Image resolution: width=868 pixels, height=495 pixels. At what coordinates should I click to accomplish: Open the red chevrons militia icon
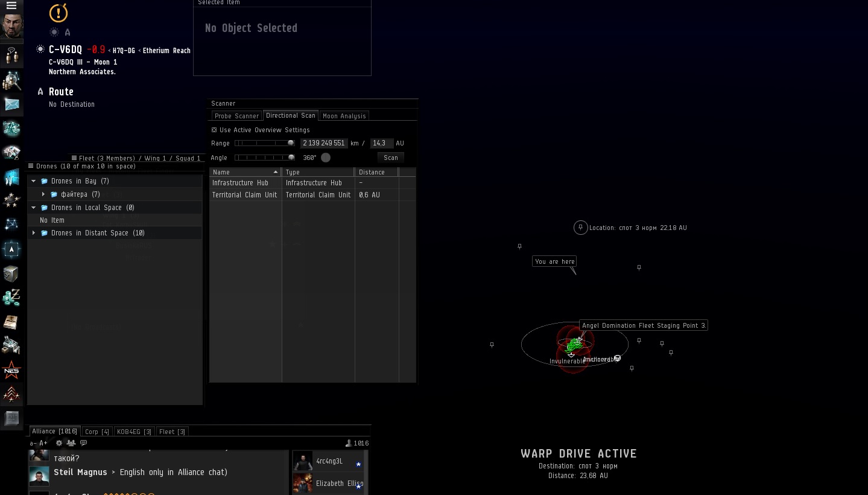point(11,394)
